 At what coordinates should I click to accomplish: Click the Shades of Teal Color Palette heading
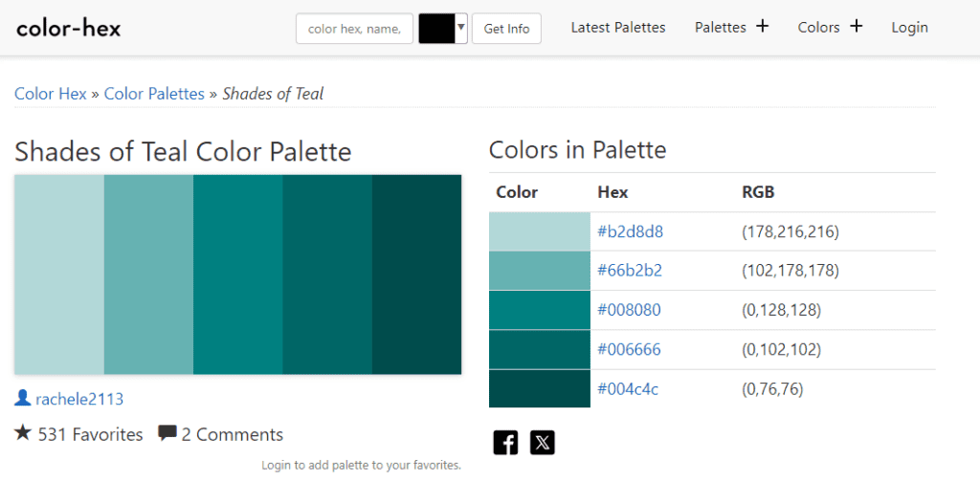[183, 152]
